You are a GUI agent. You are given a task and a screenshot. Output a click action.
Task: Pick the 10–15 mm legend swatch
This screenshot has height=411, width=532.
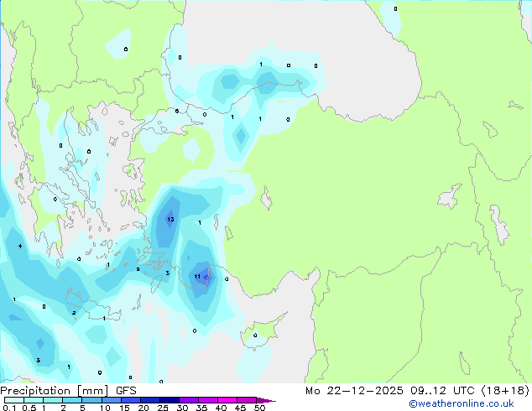111,400
